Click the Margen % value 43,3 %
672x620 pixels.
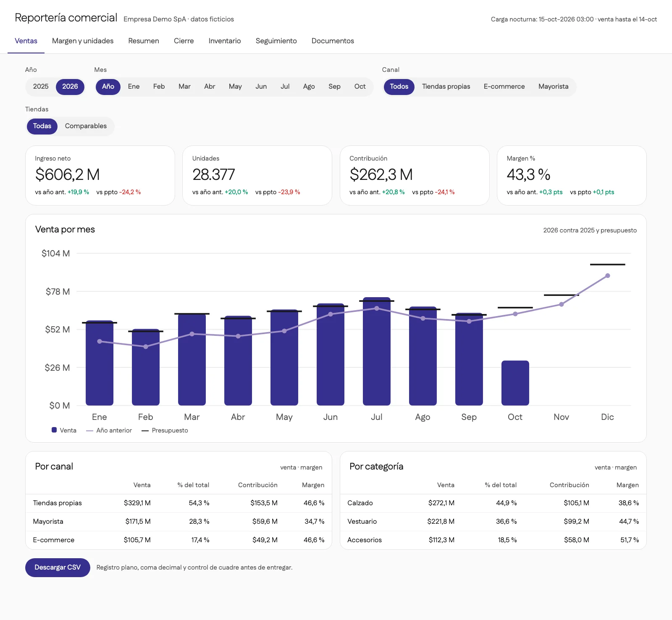click(528, 174)
